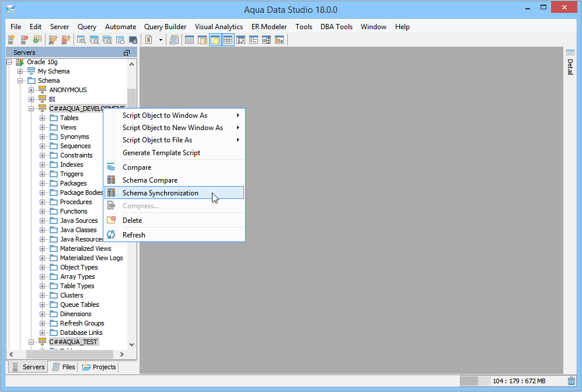Click the horizontal scrollbar right arrow
The image size is (582, 392).
(x=122, y=354)
